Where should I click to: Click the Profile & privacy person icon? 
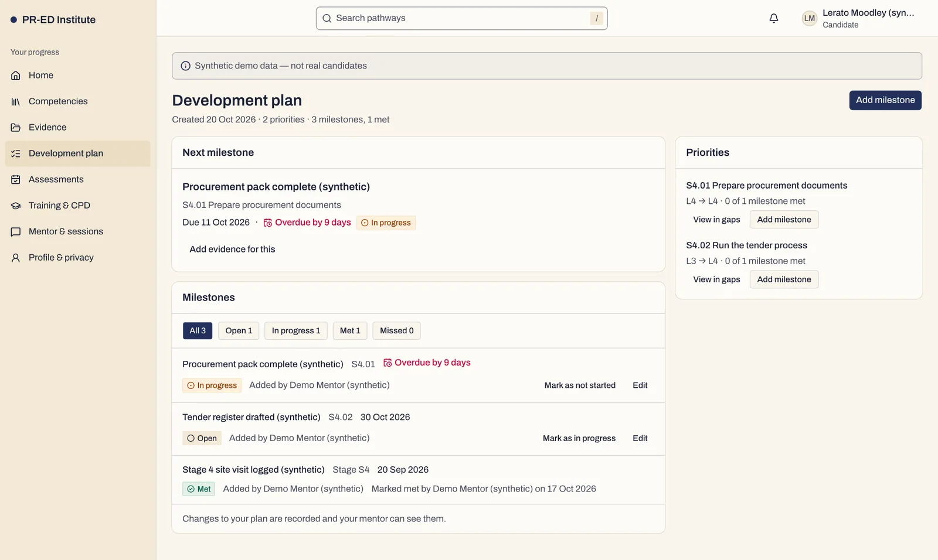tap(16, 258)
